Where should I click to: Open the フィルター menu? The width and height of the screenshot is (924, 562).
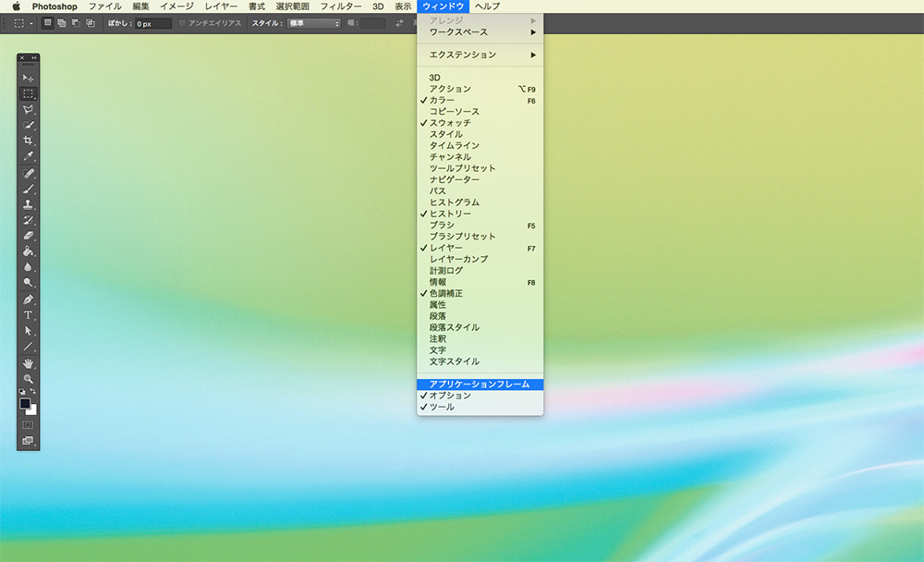[x=341, y=6]
